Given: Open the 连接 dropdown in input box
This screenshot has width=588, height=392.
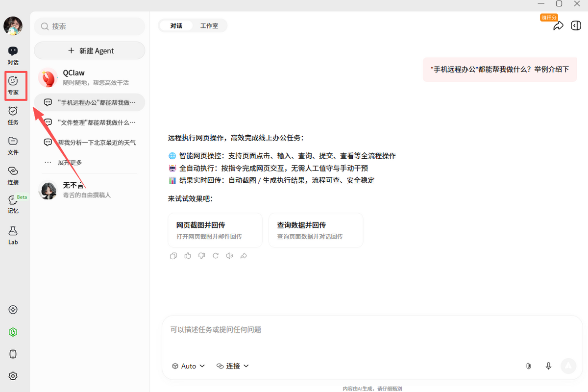Looking at the screenshot, I should point(233,366).
